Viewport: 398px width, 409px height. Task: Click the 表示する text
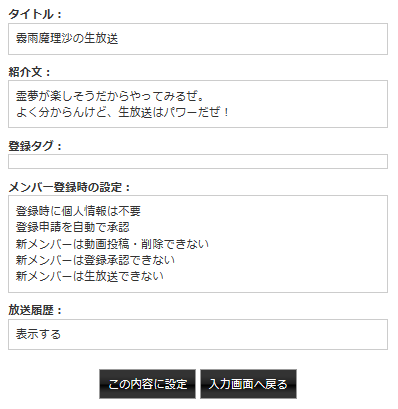(38, 334)
